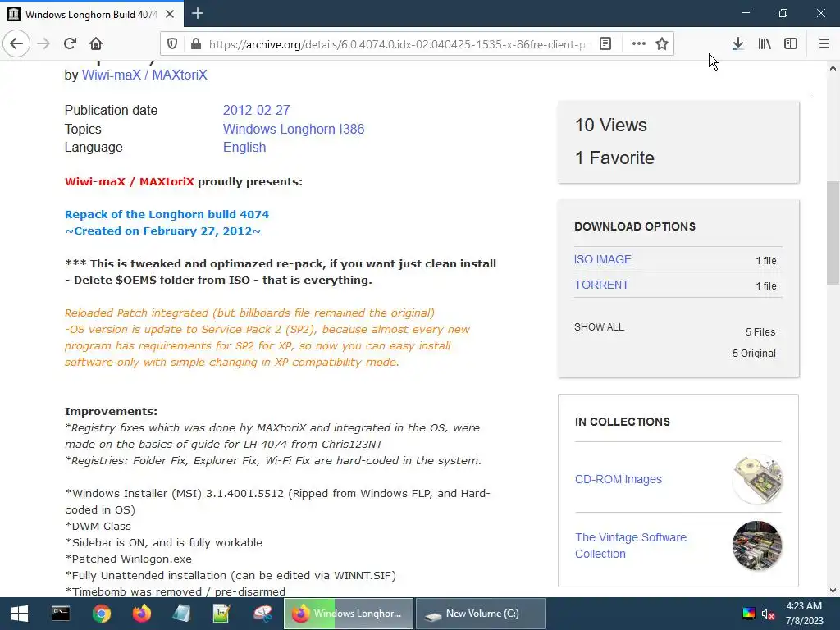Open the Library bookmarks and history
The width and height of the screenshot is (840, 630).
click(765, 44)
